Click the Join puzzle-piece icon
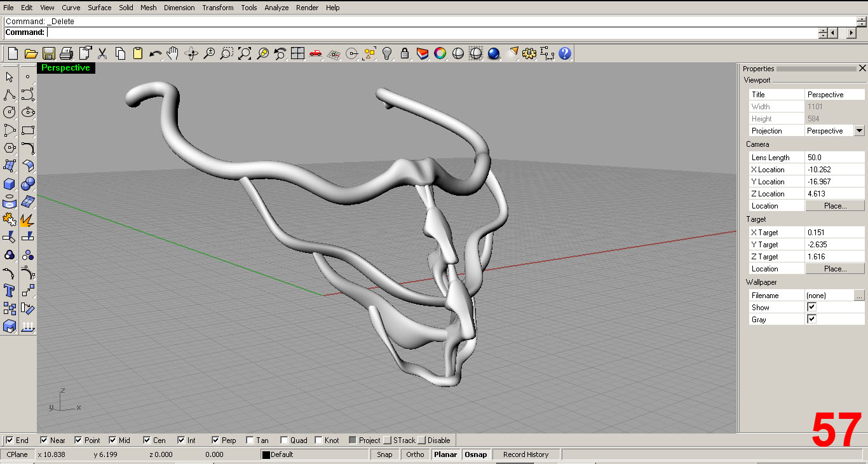This screenshot has height=464, width=868. click(10, 220)
